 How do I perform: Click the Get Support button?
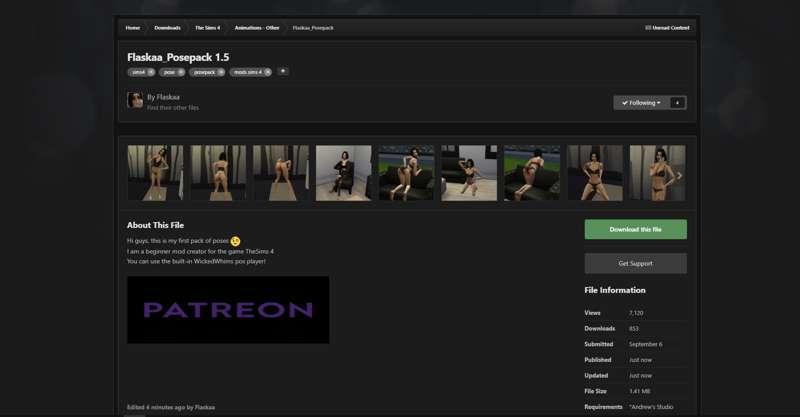[x=636, y=263]
